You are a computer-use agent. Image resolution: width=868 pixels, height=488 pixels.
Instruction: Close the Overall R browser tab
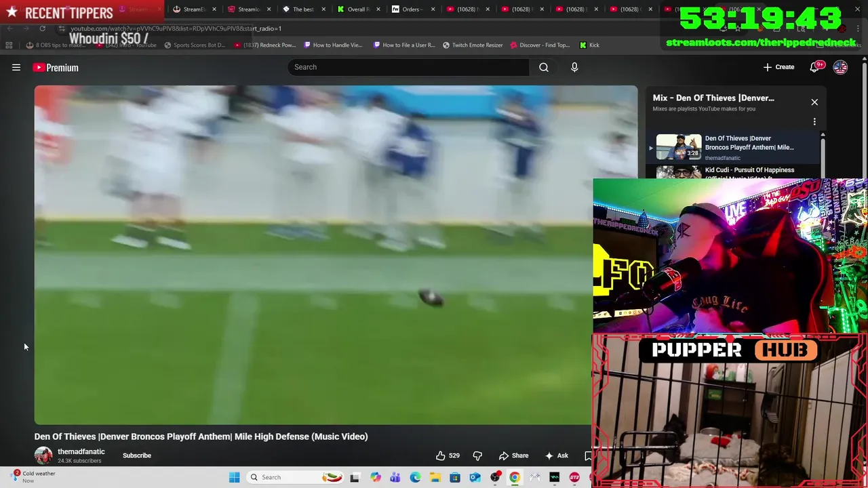click(378, 9)
